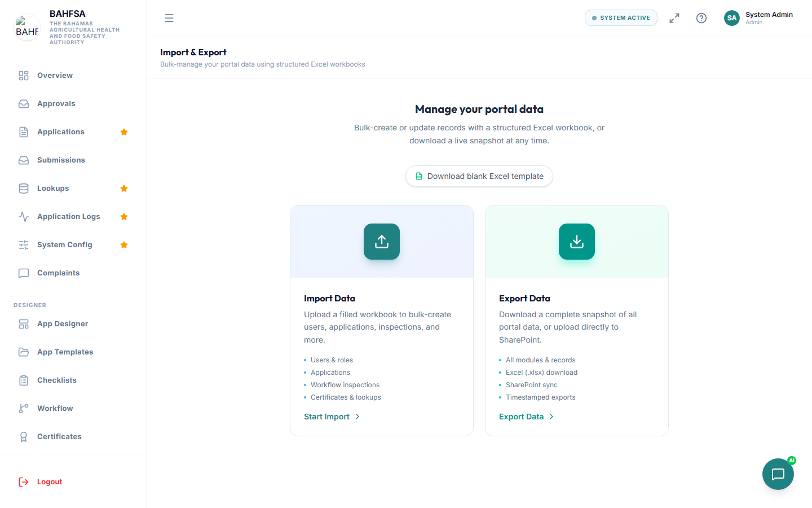Viewport: 812px width, 508px height.
Task: Toggle the favorite star next to Applications
Action: click(x=124, y=132)
